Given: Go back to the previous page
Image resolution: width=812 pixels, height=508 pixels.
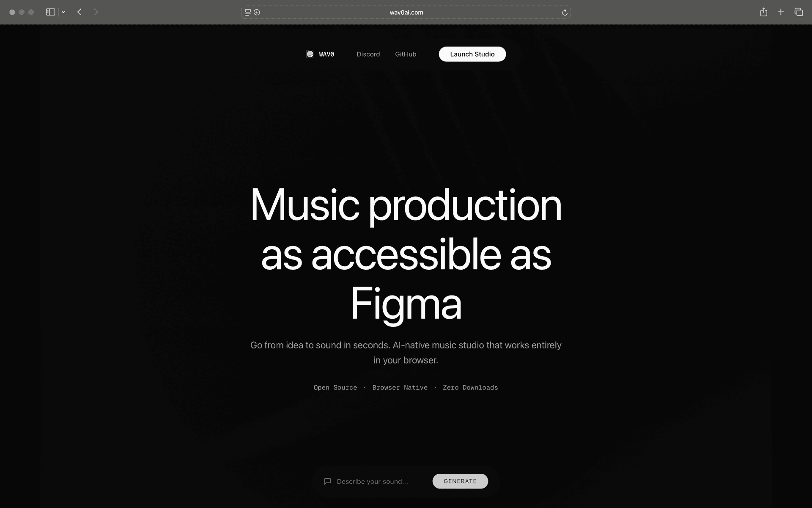Looking at the screenshot, I should tap(79, 12).
